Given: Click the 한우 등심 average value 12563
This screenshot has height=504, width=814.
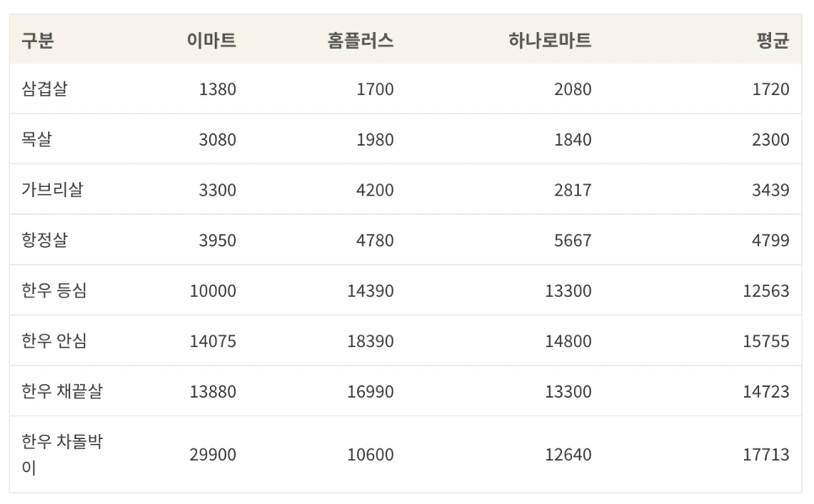Looking at the screenshot, I should 766,291.
